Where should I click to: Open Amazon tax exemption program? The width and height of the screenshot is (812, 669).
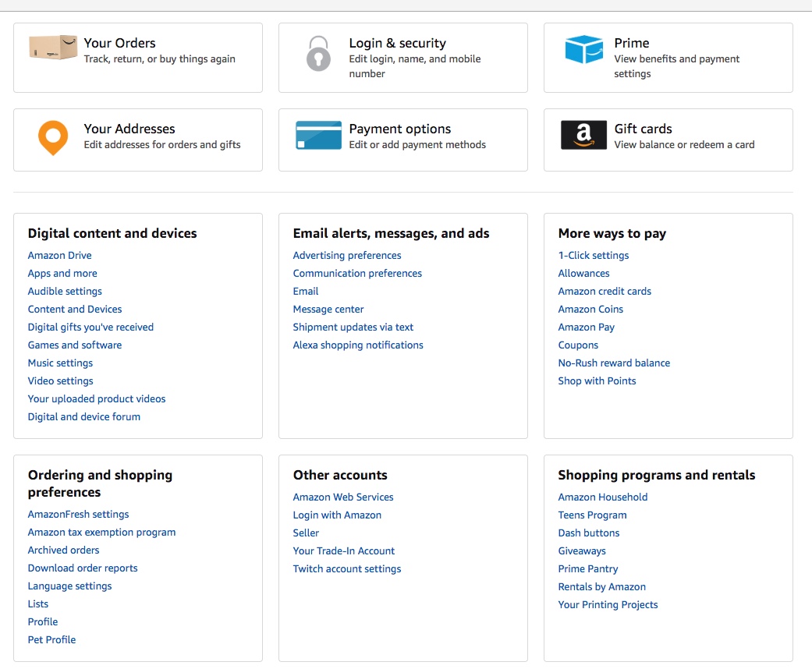[x=101, y=533]
